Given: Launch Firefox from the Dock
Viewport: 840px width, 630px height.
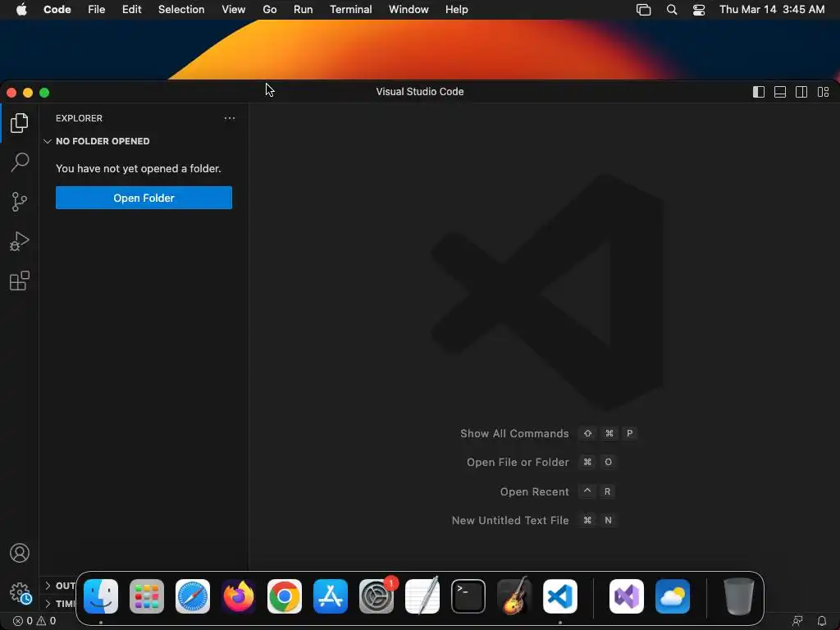Looking at the screenshot, I should [x=239, y=596].
